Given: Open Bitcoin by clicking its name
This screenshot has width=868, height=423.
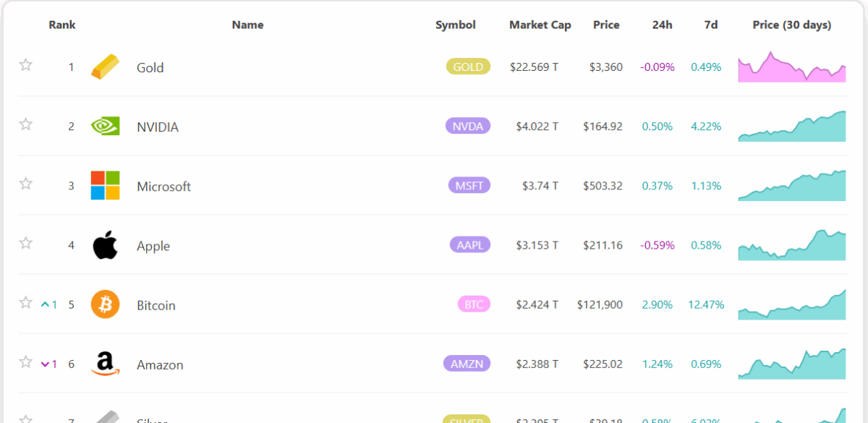Looking at the screenshot, I should click(156, 305).
